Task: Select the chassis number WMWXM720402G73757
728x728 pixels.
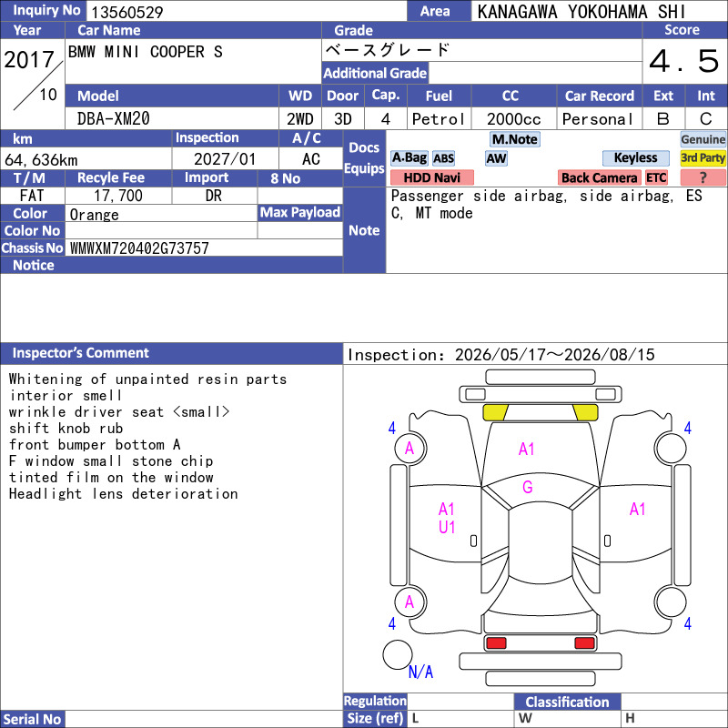Action: pos(139,248)
